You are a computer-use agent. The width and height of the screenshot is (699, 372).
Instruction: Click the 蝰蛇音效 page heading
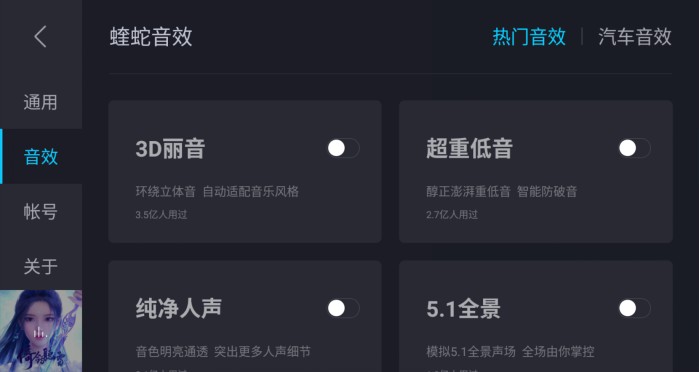coord(151,37)
